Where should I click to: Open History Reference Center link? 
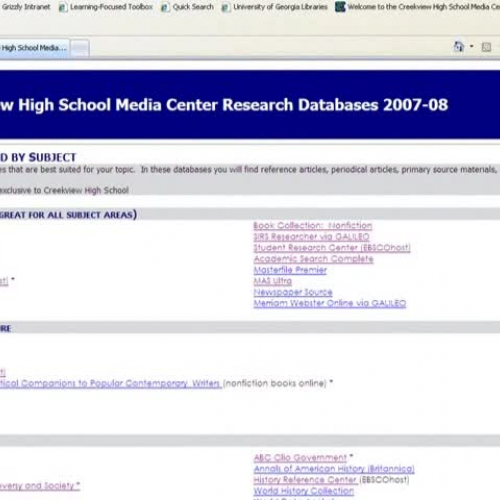(306, 480)
